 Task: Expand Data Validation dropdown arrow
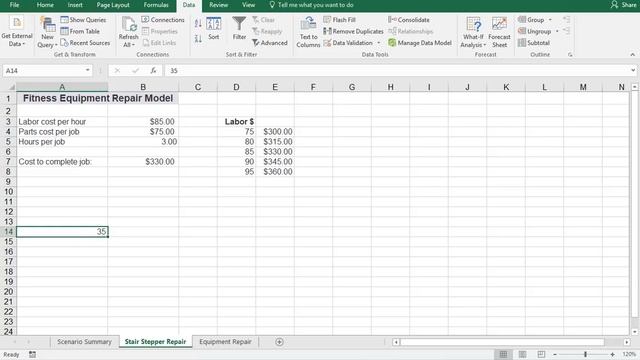click(378, 42)
